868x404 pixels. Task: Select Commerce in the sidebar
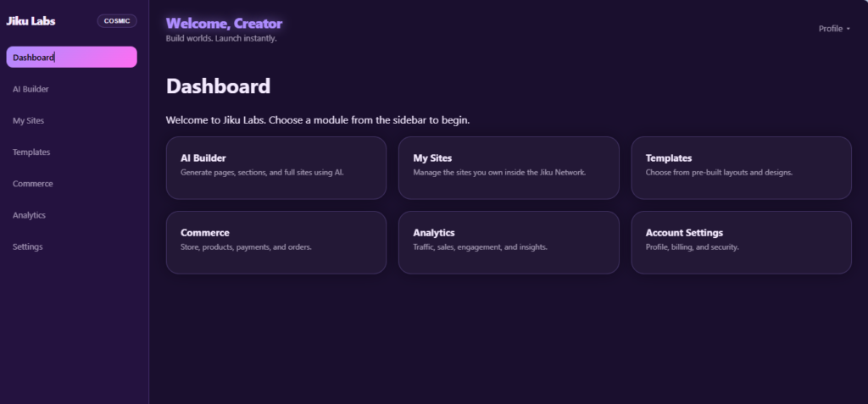[71, 184]
